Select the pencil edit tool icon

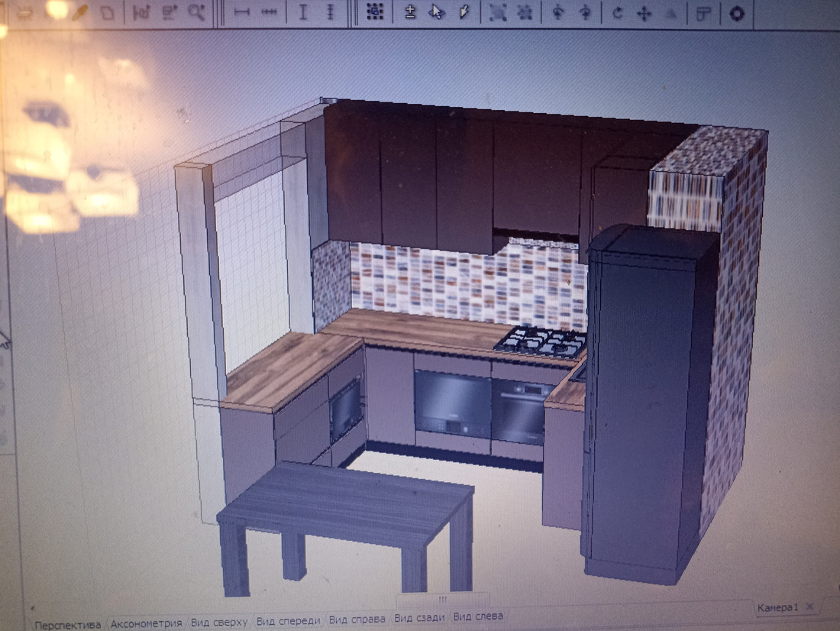pos(79,13)
